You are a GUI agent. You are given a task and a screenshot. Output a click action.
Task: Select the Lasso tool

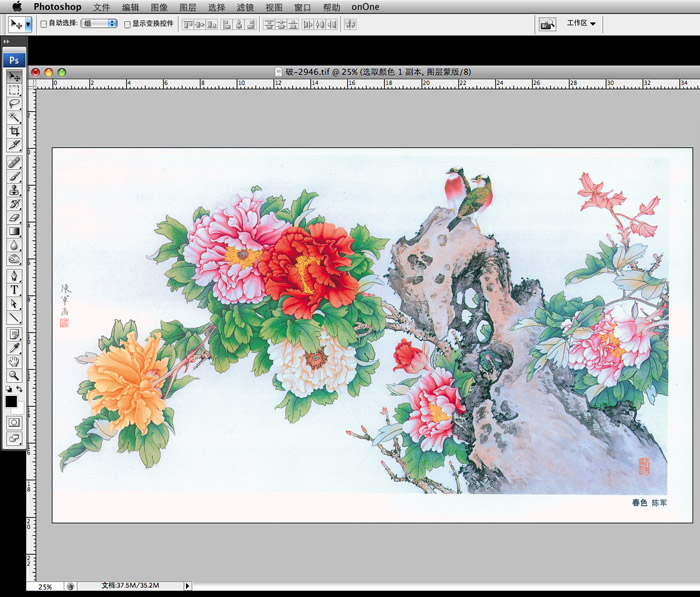pos(14,104)
